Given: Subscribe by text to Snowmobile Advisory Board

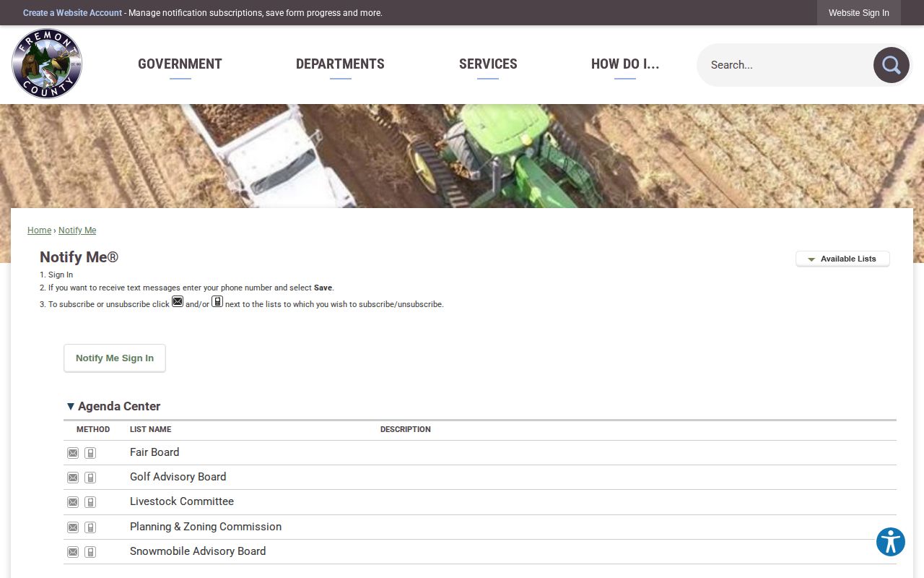Looking at the screenshot, I should pos(90,552).
